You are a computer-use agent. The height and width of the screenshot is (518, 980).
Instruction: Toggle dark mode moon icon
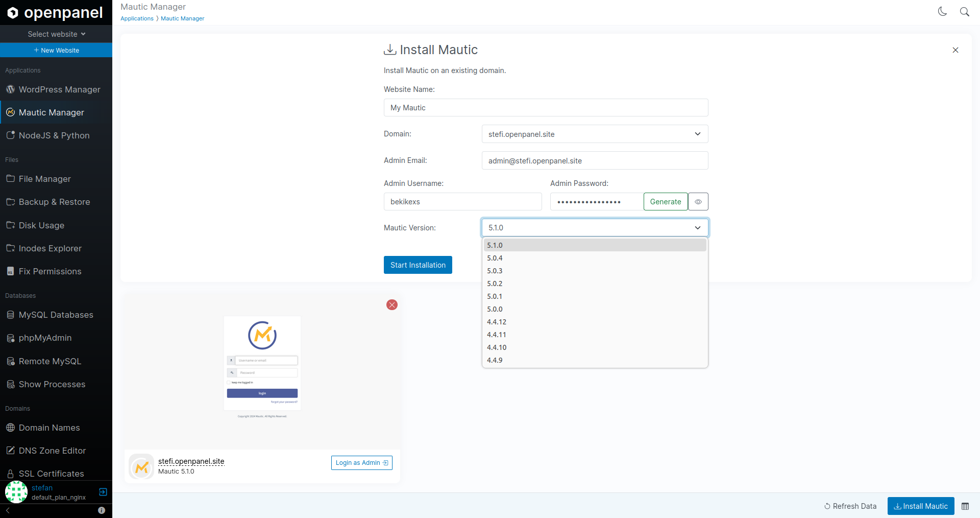coord(942,12)
